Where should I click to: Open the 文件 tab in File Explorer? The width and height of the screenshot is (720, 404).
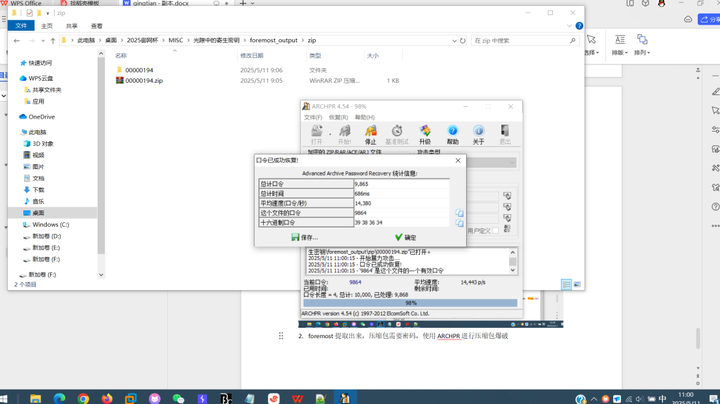tap(21, 26)
